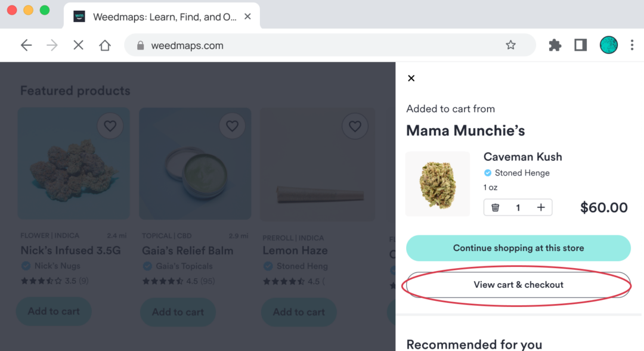
Task: Click View cart & checkout
Action: (518, 285)
